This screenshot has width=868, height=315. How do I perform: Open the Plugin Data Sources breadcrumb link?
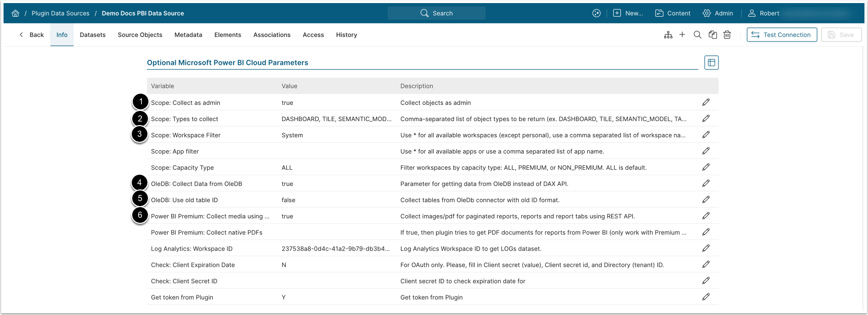click(x=60, y=13)
